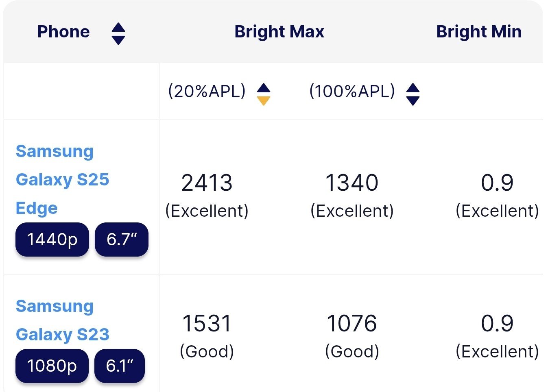Click the Phone column sort arrows

tap(118, 34)
